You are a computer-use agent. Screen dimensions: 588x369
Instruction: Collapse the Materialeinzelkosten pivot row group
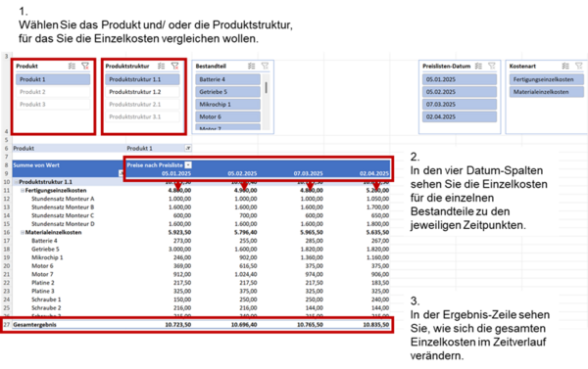(23, 232)
